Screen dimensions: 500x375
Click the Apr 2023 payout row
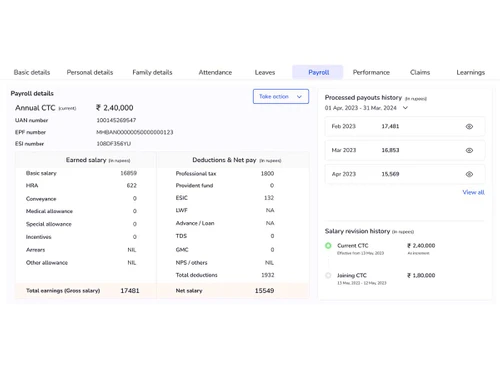[405, 174]
